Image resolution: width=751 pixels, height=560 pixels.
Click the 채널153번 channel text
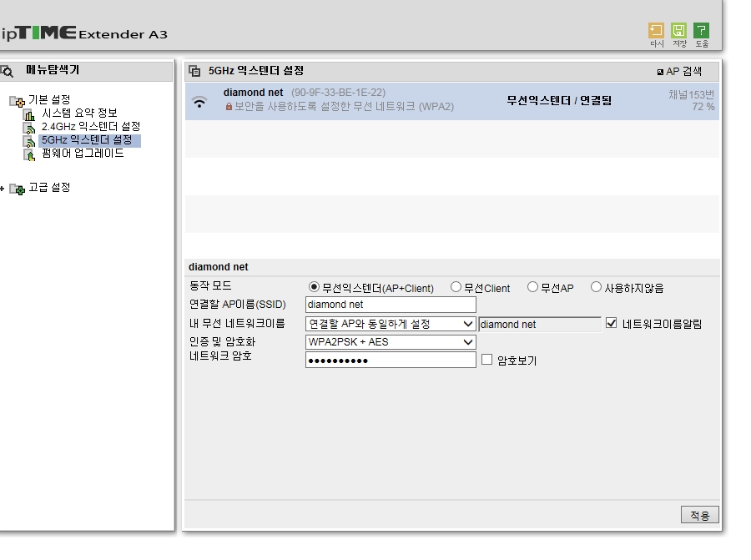692,94
